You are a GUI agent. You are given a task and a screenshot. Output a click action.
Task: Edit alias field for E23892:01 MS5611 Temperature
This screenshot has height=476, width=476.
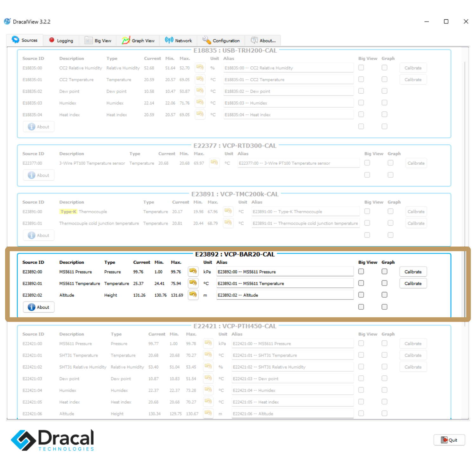[285, 283]
